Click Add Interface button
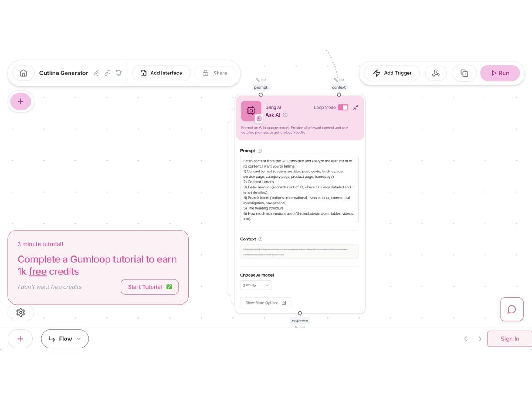The height and width of the screenshot is (399, 532). pyautogui.click(x=161, y=73)
